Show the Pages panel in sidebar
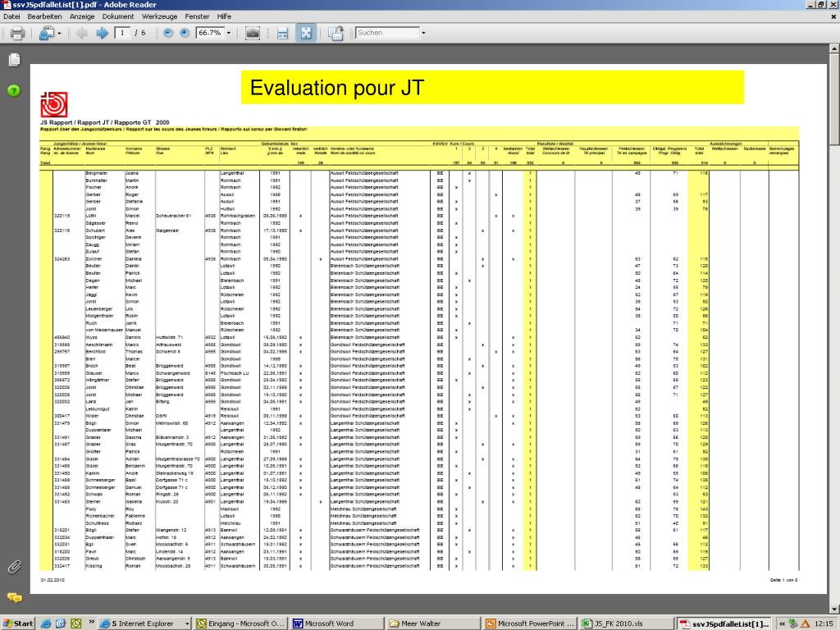This screenshot has height=630, width=840. coord(15,59)
